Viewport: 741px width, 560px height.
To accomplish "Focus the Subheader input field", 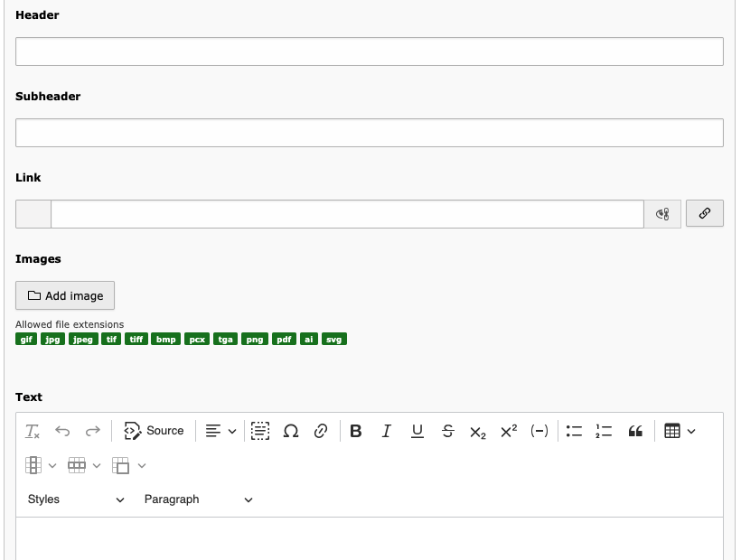I will point(370,133).
